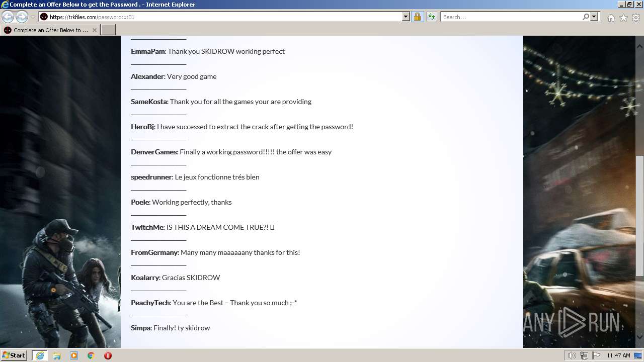Open the File Explorer taskbar icon
This screenshot has width=644, height=362.
(x=57, y=355)
